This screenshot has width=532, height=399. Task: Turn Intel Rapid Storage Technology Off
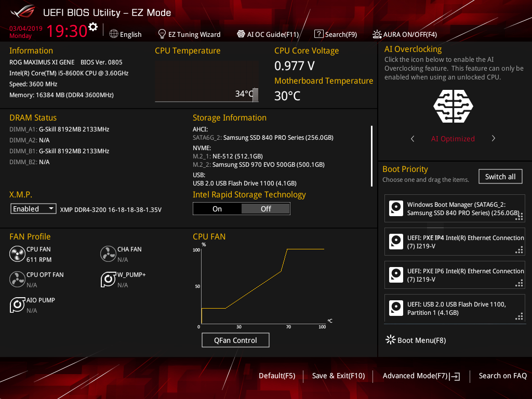coord(265,209)
